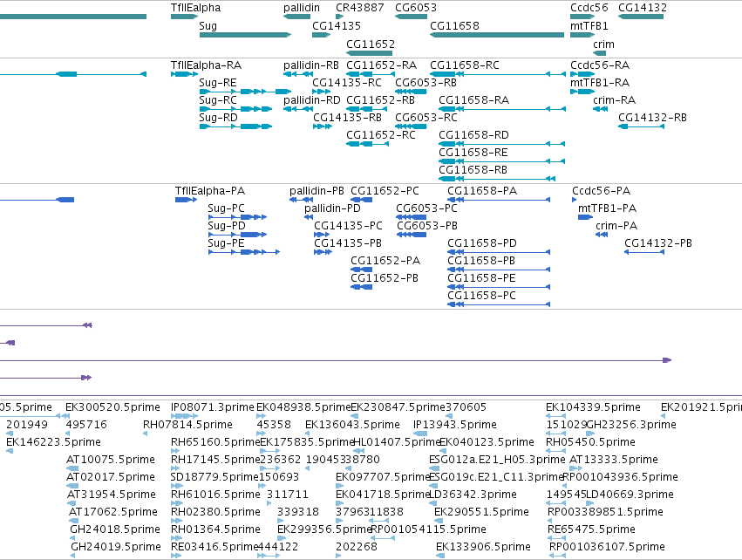Select protein TfIIEalpha-PA
The image size is (742, 560).
tap(210, 191)
